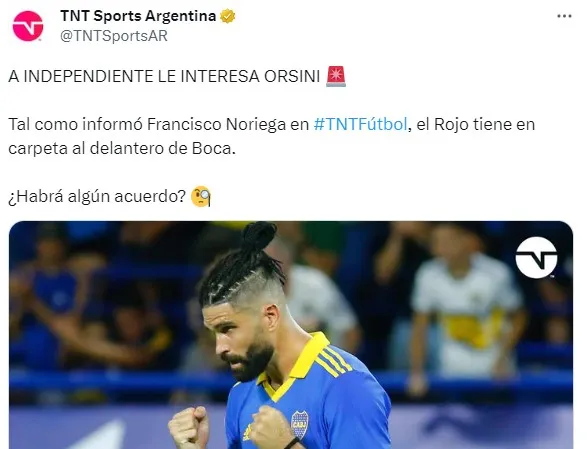Click the player's hair bun in photo
The image size is (587, 449).
click(x=258, y=236)
